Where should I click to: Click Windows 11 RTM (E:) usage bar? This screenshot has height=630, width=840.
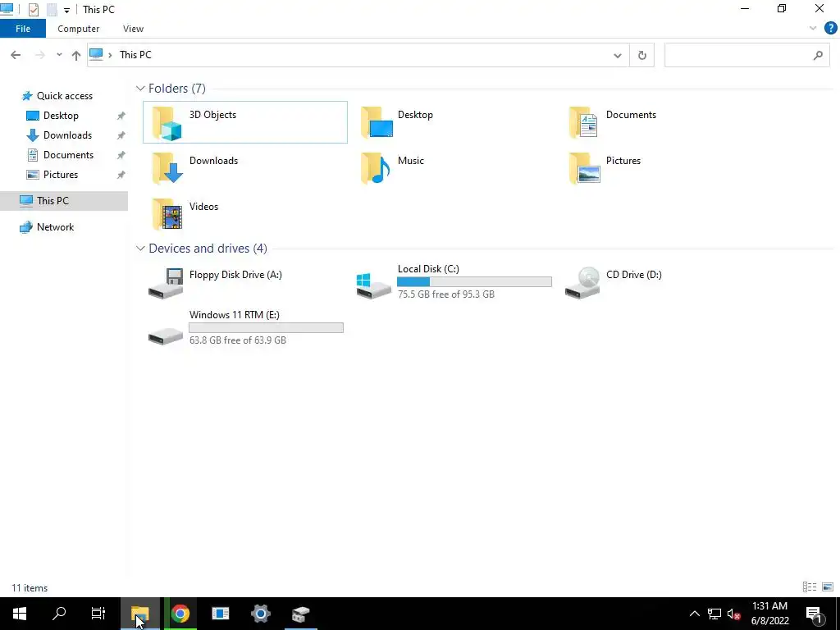click(267, 328)
